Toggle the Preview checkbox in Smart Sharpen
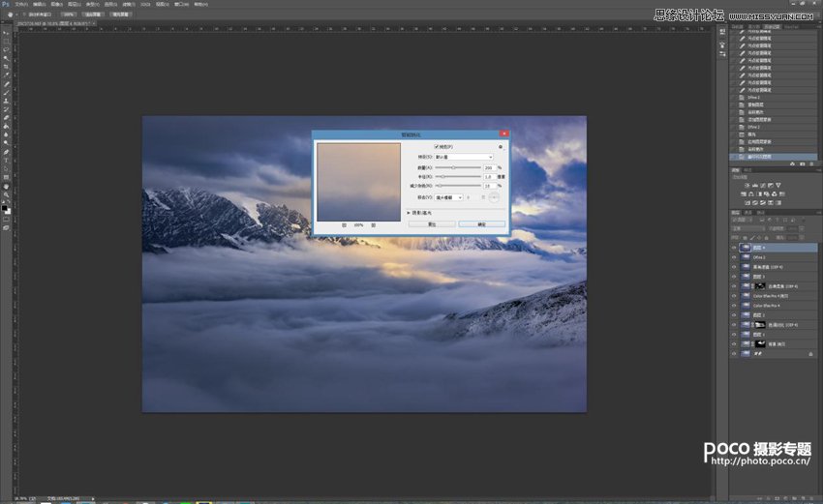Screen dimensions: 823x504 [436, 147]
